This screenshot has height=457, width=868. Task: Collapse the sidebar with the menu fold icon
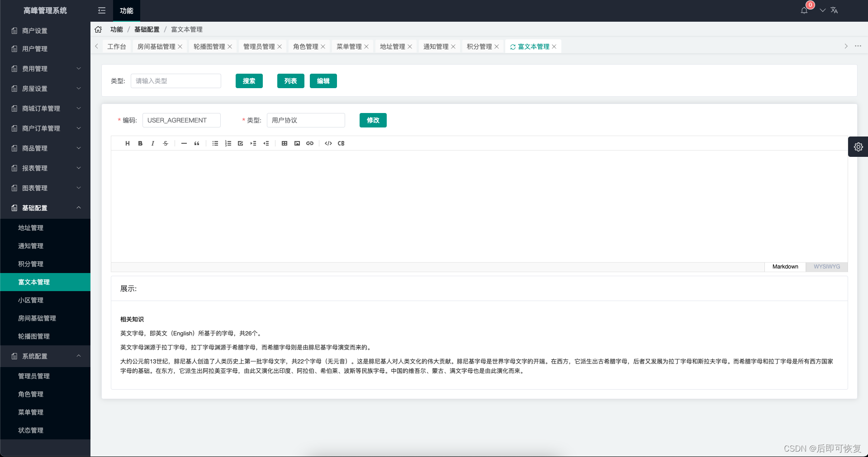tap(102, 10)
